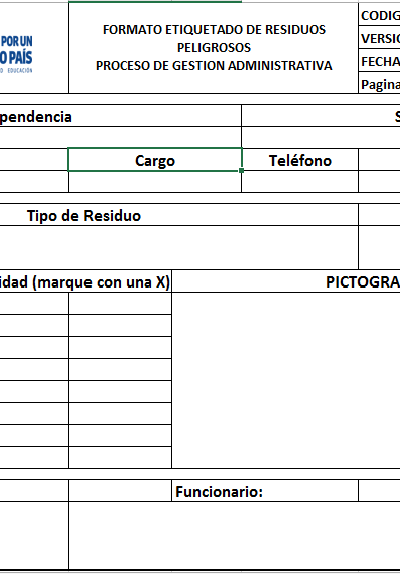Select the VERSIO cell
The height and width of the screenshot is (574, 400).
tap(379, 37)
